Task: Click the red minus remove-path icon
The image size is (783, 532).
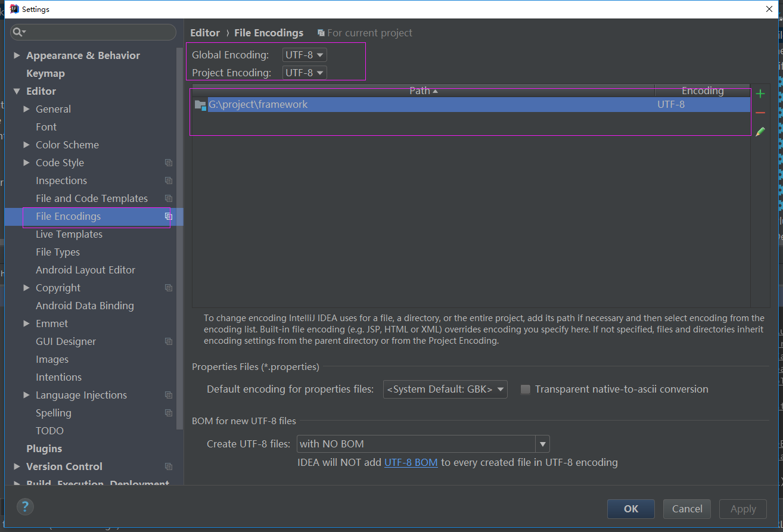Action: click(x=760, y=113)
